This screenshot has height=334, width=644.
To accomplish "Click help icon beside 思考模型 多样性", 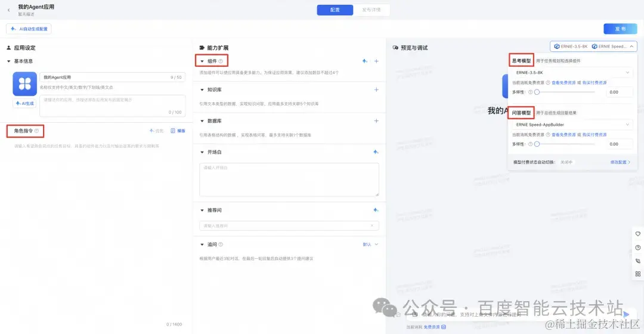I will [x=530, y=92].
